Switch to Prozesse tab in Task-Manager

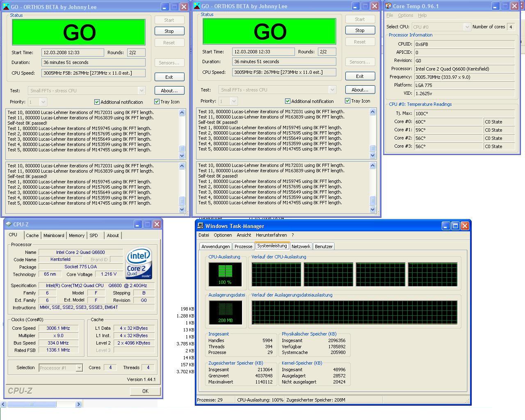(243, 247)
